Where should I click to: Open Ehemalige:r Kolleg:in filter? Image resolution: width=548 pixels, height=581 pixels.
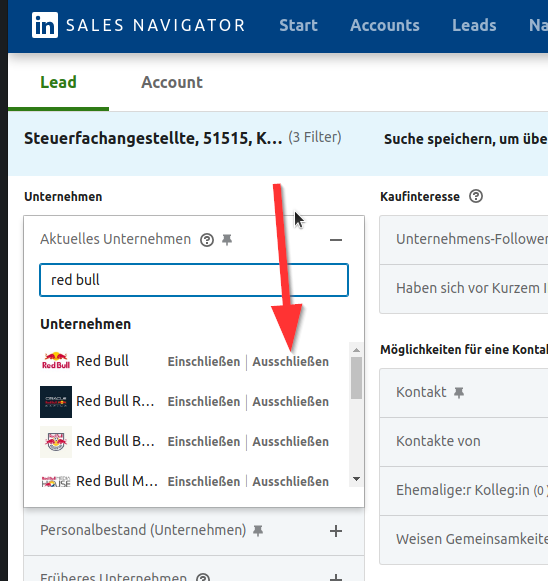[x=464, y=491]
